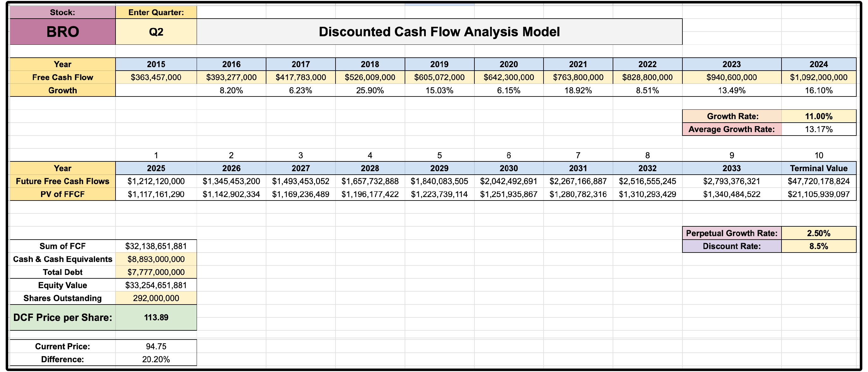Select the 2.50% Perpetual Growth Rate cell
This screenshot has height=372, width=868.
[818, 233]
